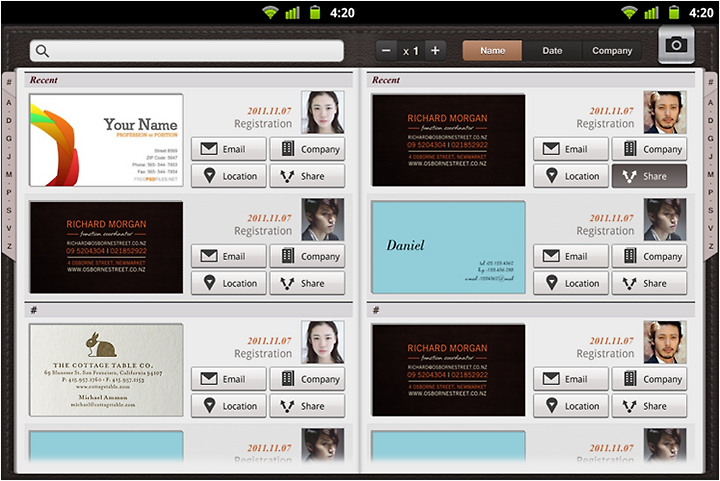Jump to letter S in right index
Viewport: 720px width, 481px height.
pos(710,210)
